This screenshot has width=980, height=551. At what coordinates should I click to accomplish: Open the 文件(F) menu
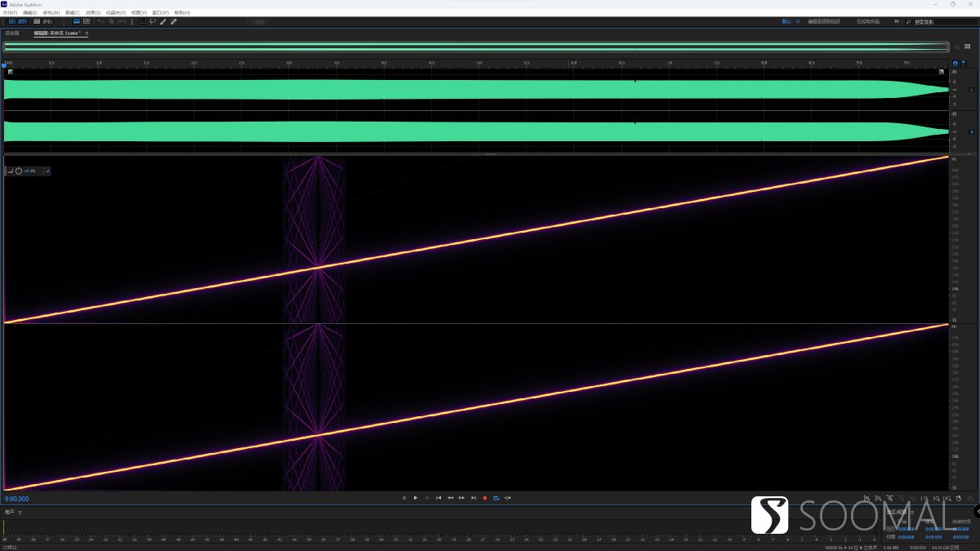point(10,13)
